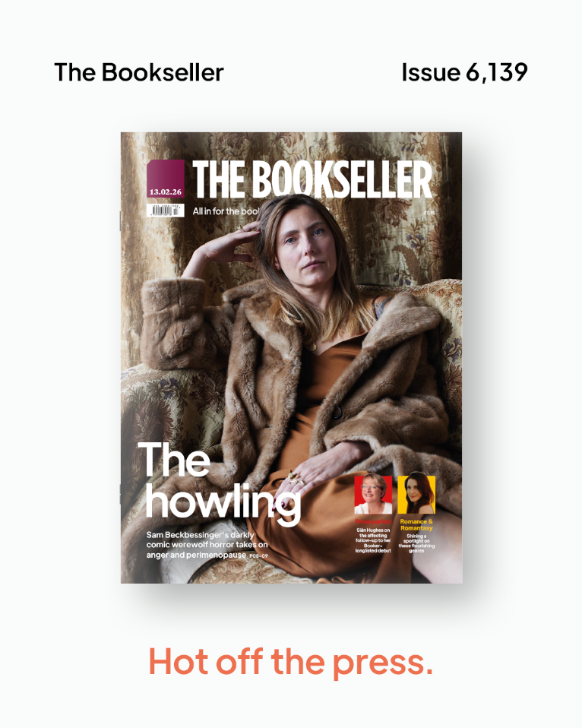This screenshot has width=582, height=728.
Task: Click the 'Romance & Romantasy' caption title
Action: pos(416,524)
